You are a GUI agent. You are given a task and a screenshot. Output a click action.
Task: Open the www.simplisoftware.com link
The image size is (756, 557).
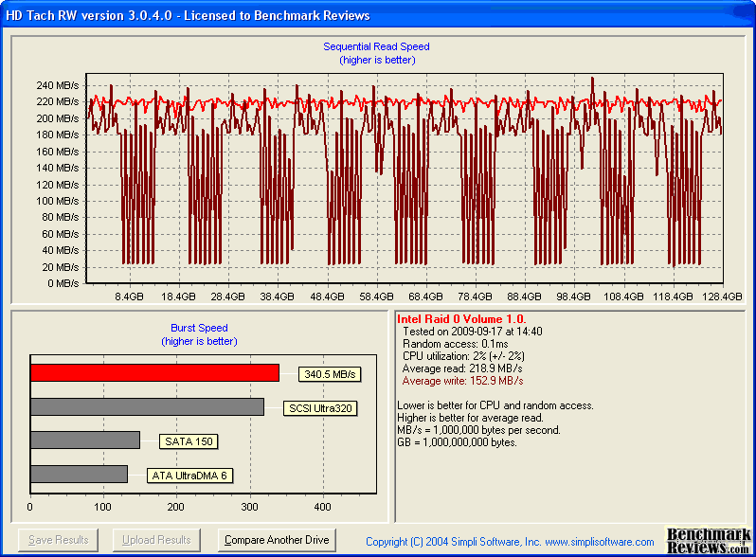(600, 542)
